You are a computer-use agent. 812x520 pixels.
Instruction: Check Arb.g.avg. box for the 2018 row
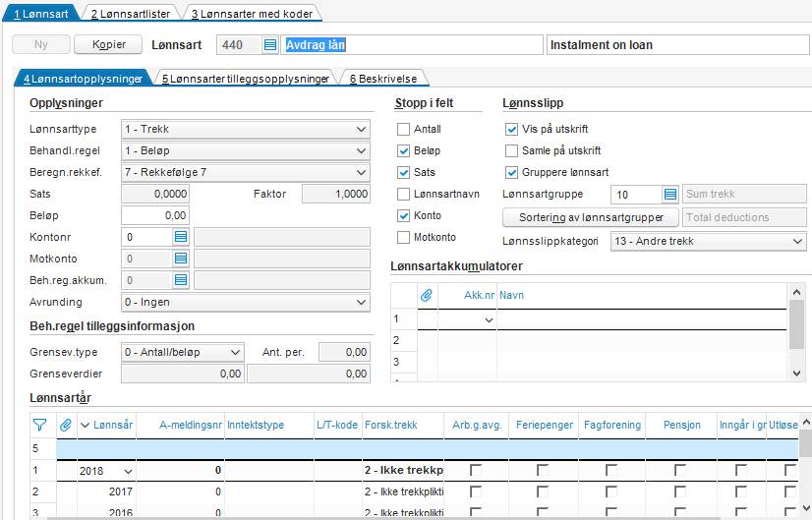476,470
